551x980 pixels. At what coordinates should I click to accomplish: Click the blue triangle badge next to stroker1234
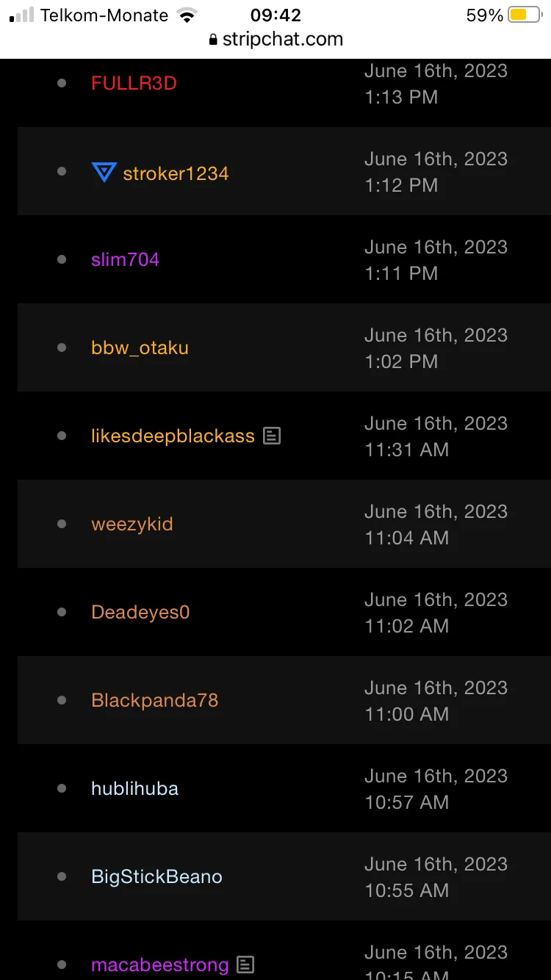pos(104,173)
